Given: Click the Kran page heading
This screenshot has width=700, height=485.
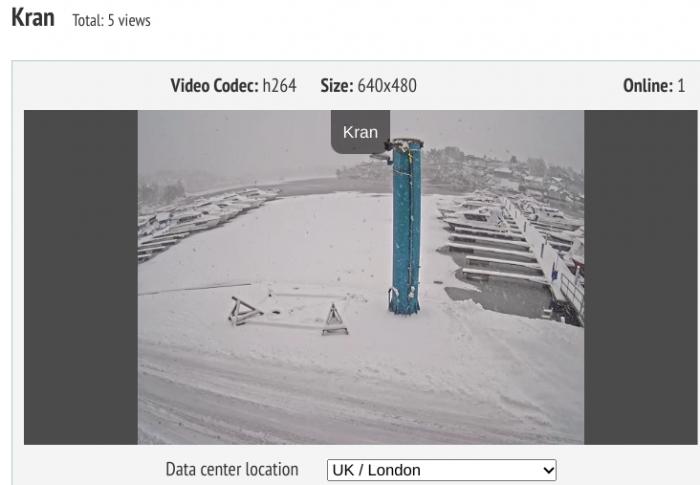Looking at the screenshot, I should [x=33, y=18].
